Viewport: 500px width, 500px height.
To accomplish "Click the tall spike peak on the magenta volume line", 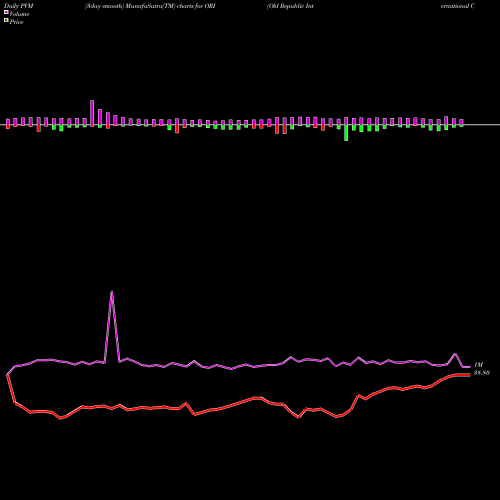I will coord(112,292).
